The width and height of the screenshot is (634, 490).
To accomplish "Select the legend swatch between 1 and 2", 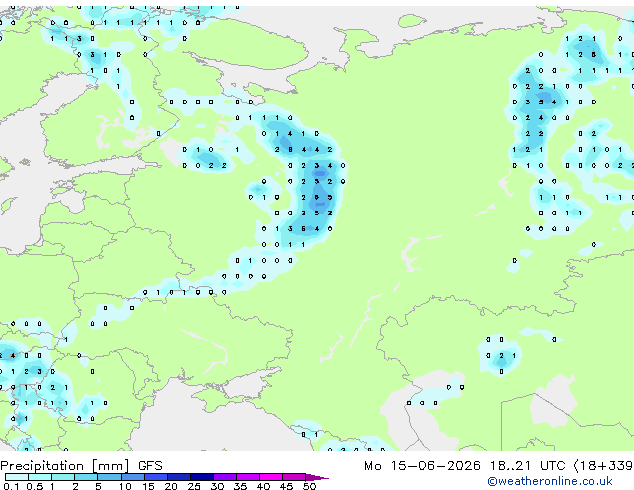I will [63, 477].
